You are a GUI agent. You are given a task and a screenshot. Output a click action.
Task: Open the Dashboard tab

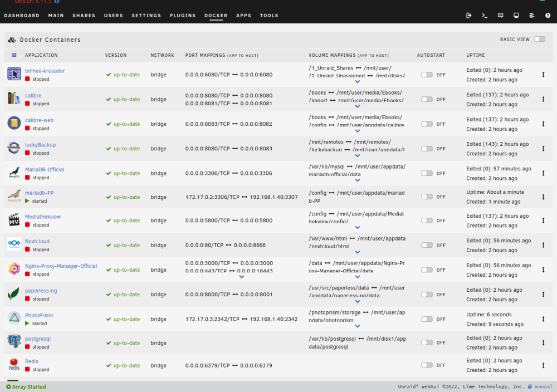pyautogui.click(x=22, y=15)
